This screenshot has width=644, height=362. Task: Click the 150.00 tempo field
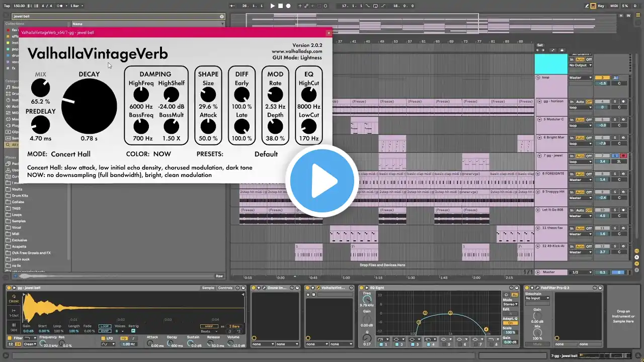click(x=19, y=6)
